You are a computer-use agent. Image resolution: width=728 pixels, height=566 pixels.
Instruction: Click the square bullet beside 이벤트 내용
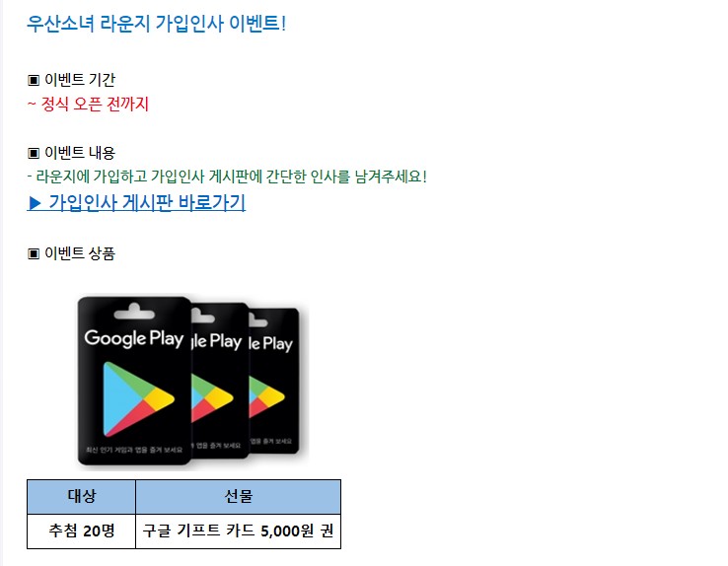click(x=34, y=153)
